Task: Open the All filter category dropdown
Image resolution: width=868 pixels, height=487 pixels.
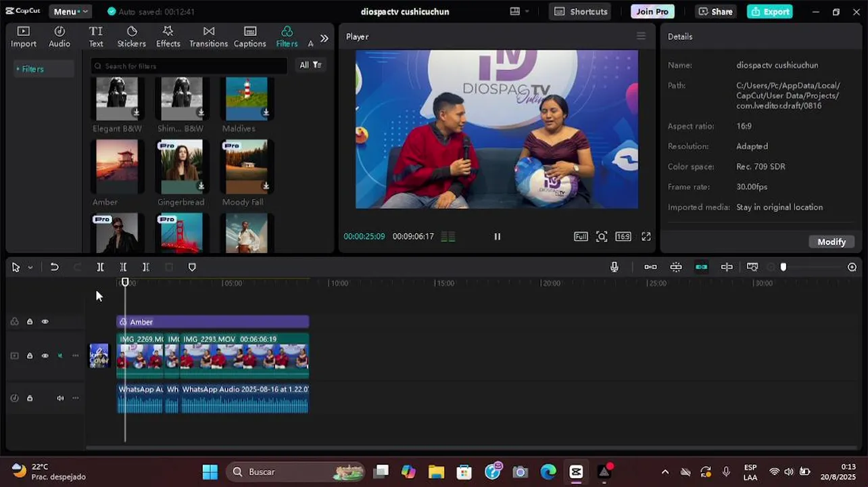Action: (310, 65)
